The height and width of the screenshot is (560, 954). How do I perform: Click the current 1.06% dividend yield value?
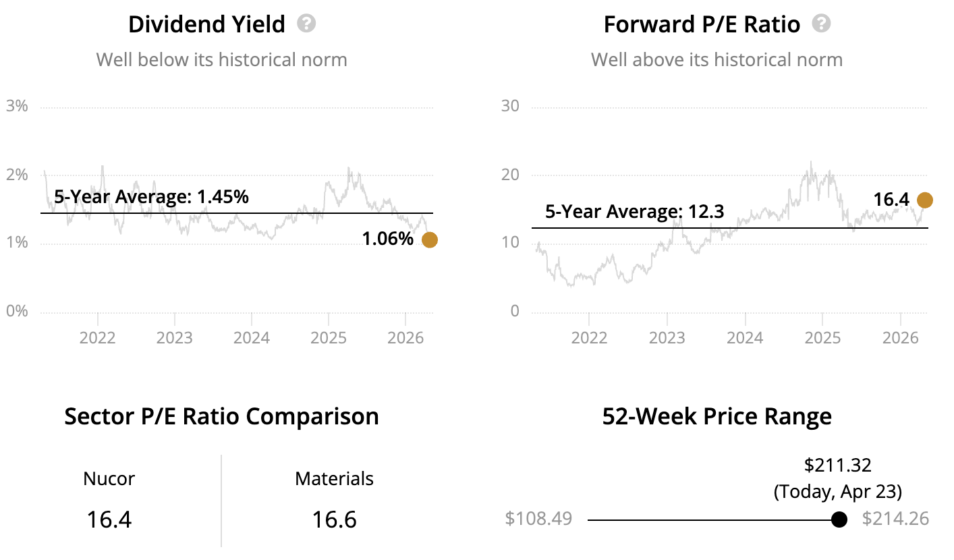click(x=388, y=240)
